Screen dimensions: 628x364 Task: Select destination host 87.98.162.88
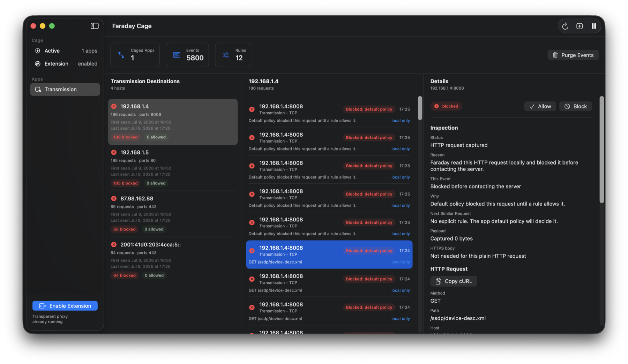(x=173, y=214)
